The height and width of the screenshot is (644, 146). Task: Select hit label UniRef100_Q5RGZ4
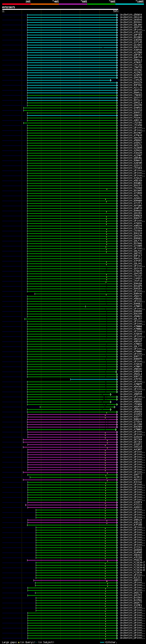[x=131, y=520]
